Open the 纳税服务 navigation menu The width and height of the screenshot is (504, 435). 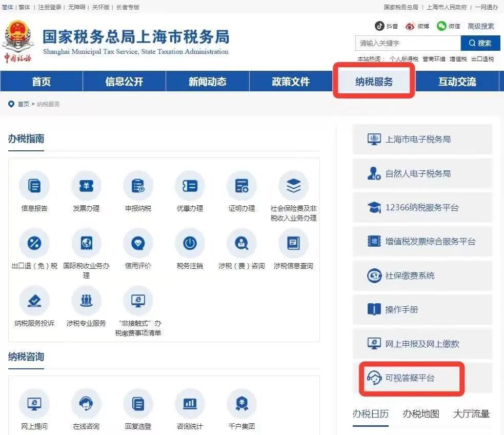374,82
